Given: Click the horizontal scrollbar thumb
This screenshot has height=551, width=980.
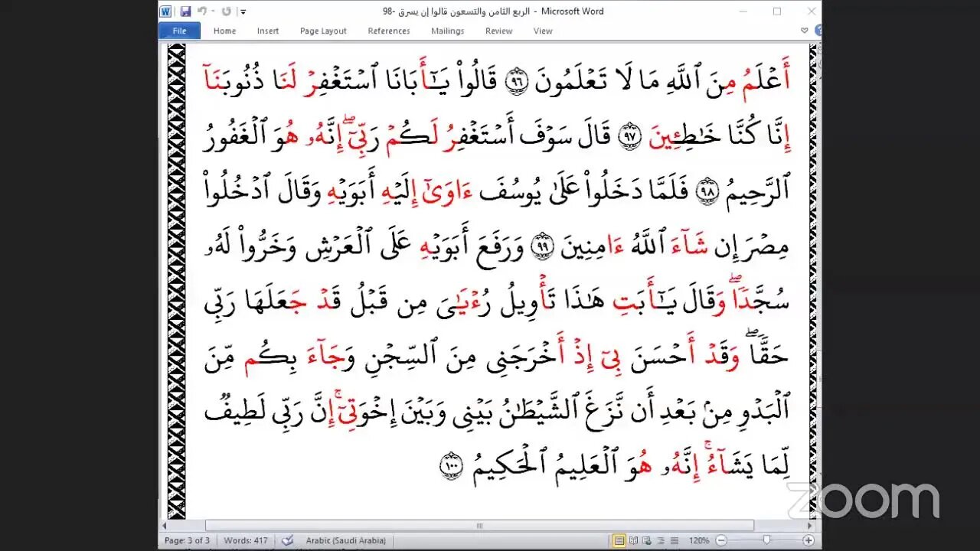Looking at the screenshot, I should coord(479,526).
